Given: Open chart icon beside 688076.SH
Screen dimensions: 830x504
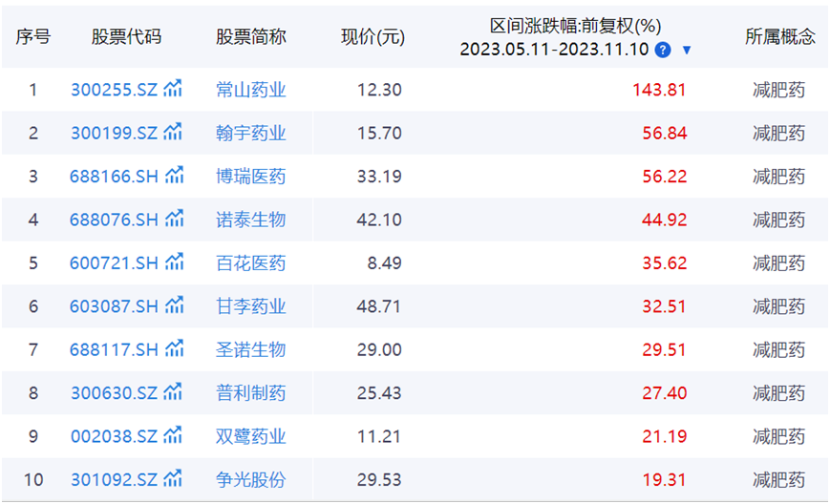Looking at the screenshot, I should (174, 219).
